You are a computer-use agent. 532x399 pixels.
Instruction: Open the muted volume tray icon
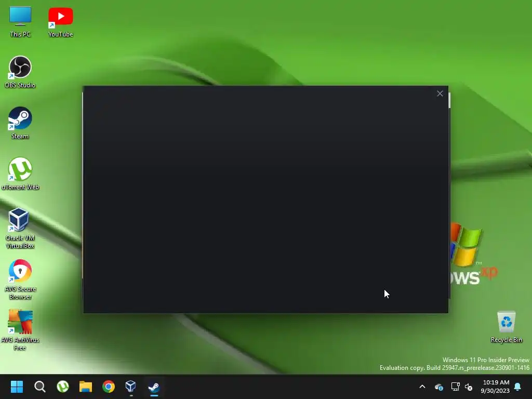pyautogui.click(x=469, y=387)
